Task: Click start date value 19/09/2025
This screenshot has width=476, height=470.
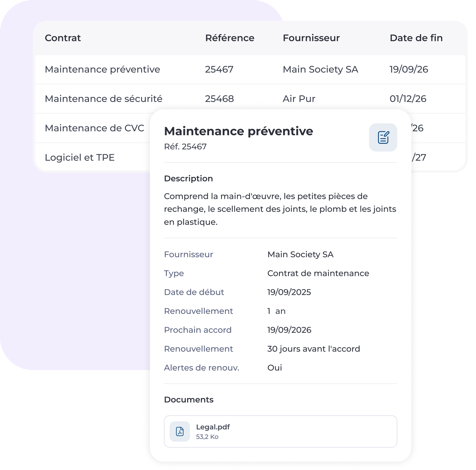Action: tap(289, 292)
